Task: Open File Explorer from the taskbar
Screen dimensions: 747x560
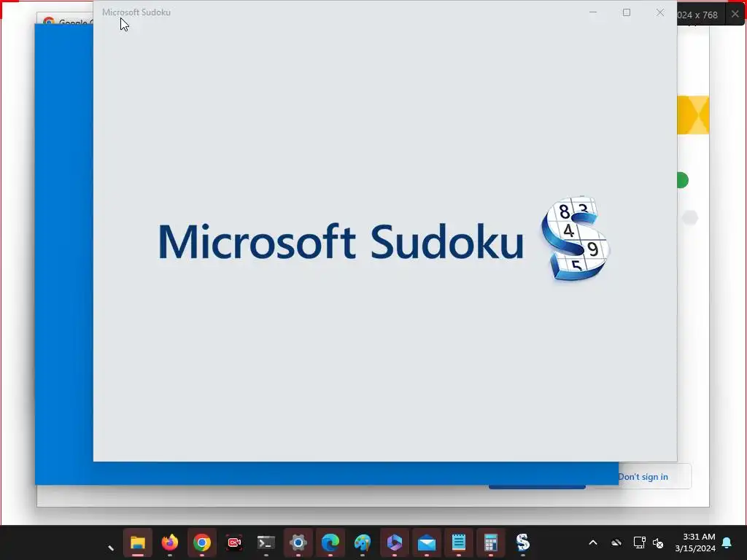Action: [138, 542]
